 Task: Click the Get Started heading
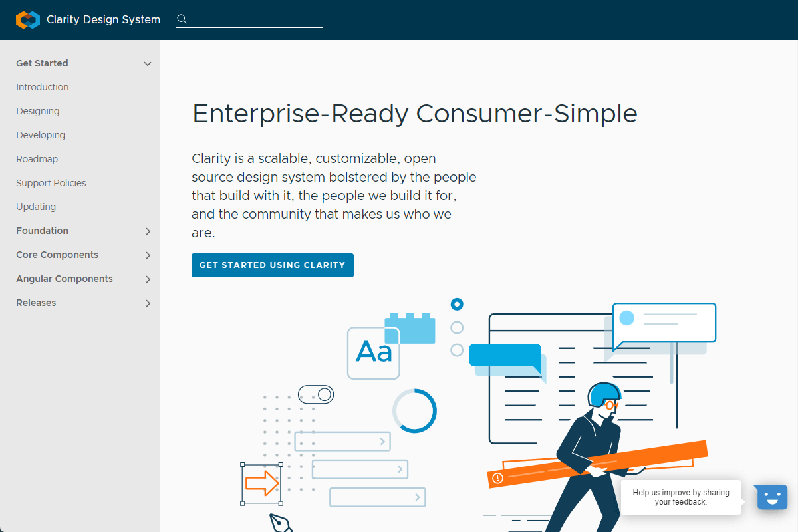[x=42, y=63]
